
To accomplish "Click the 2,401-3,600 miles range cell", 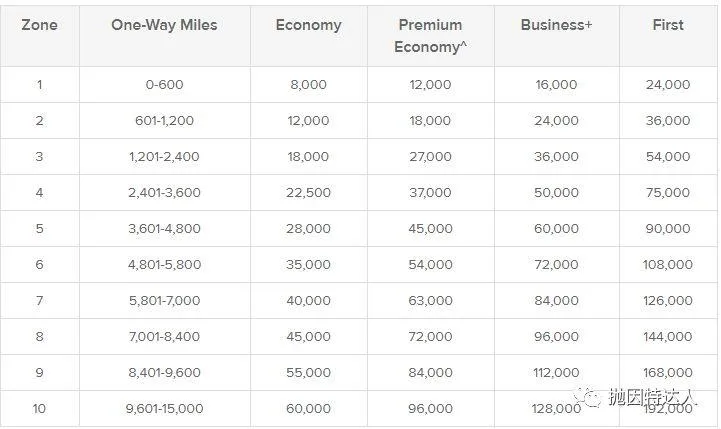I will click(x=164, y=193).
